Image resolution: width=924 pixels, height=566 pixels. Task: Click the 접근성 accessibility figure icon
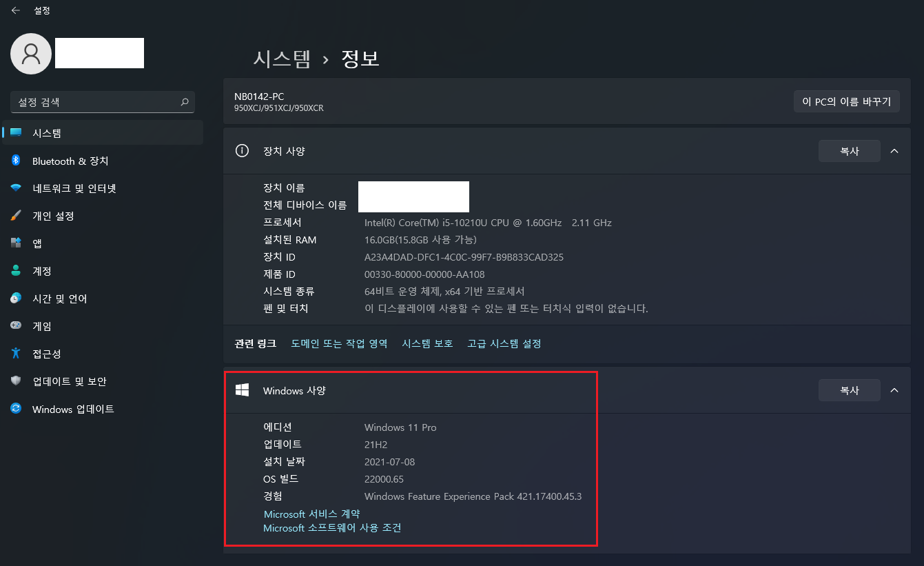tap(16, 354)
